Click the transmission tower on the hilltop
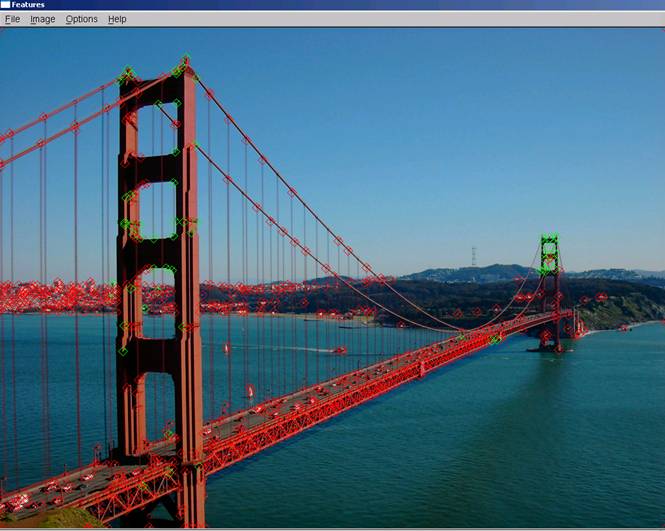The width and height of the screenshot is (665, 531). pyautogui.click(x=474, y=256)
